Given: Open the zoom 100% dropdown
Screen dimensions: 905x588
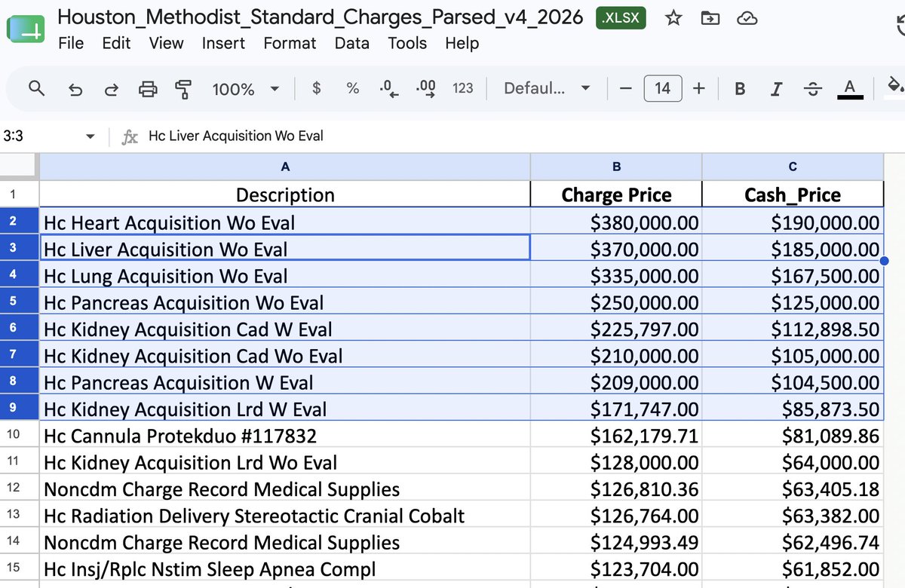Looking at the screenshot, I should pos(246,89).
